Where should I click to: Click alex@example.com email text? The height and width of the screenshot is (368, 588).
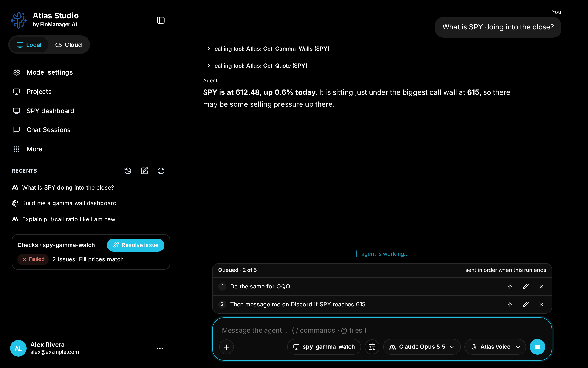[x=54, y=352]
